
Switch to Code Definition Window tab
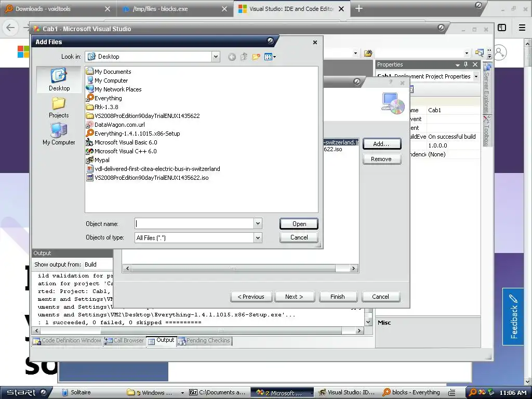68,340
